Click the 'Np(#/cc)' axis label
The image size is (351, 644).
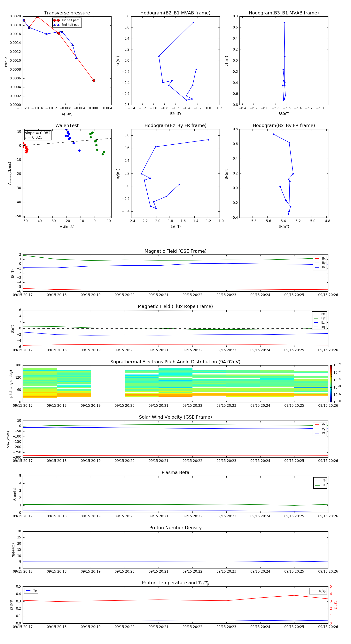(x=13, y=550)
